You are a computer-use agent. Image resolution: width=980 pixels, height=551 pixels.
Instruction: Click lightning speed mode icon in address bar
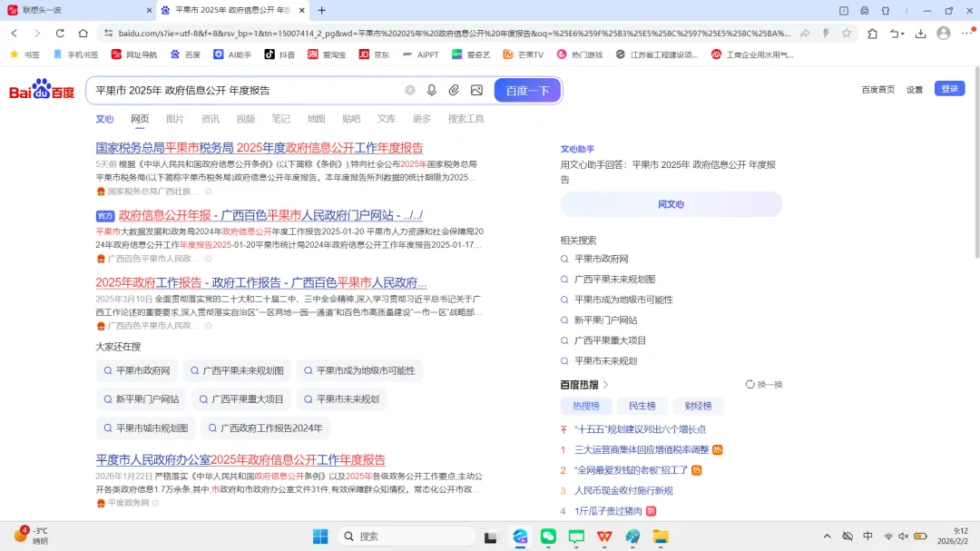coord(826,34)
